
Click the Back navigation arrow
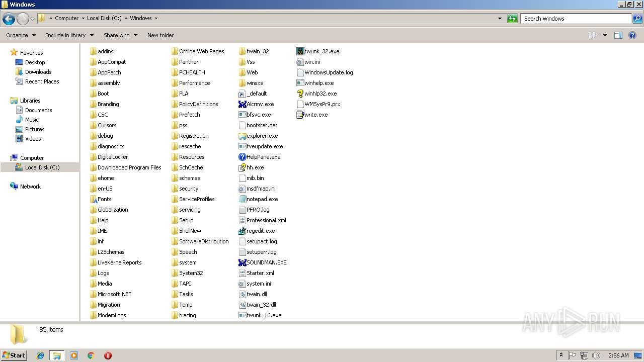point(9,19)
